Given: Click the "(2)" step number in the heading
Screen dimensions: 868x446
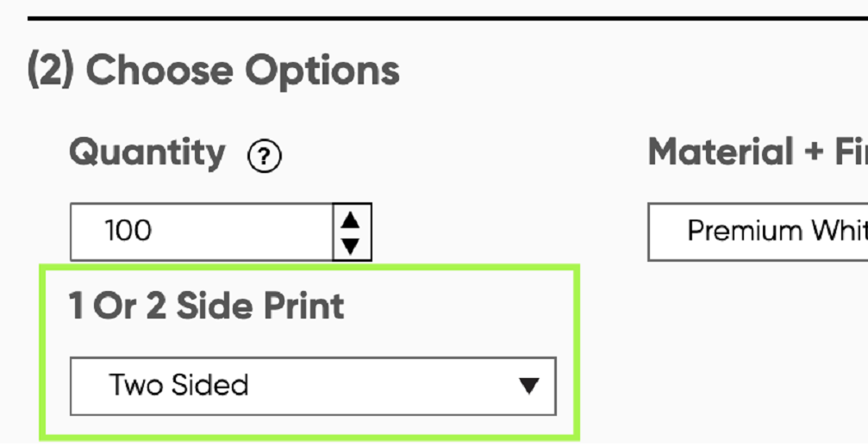Looking at the screenshot, I should tap(51, 71).
